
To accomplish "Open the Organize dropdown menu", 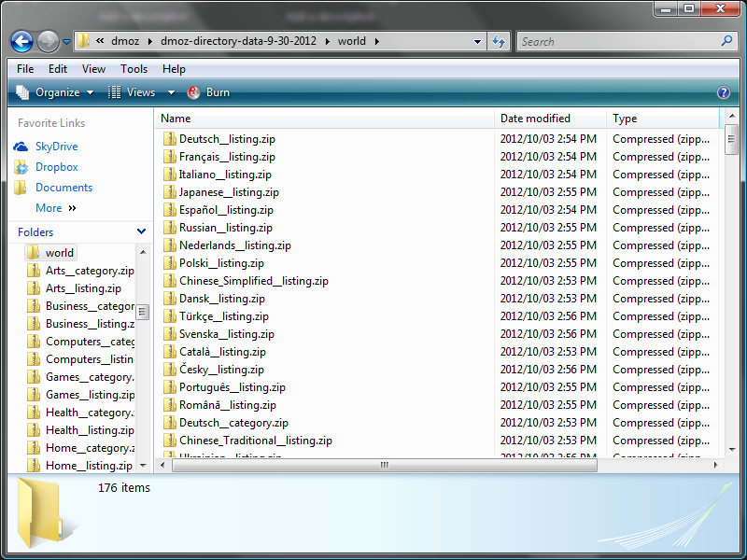I will point(55,92).
